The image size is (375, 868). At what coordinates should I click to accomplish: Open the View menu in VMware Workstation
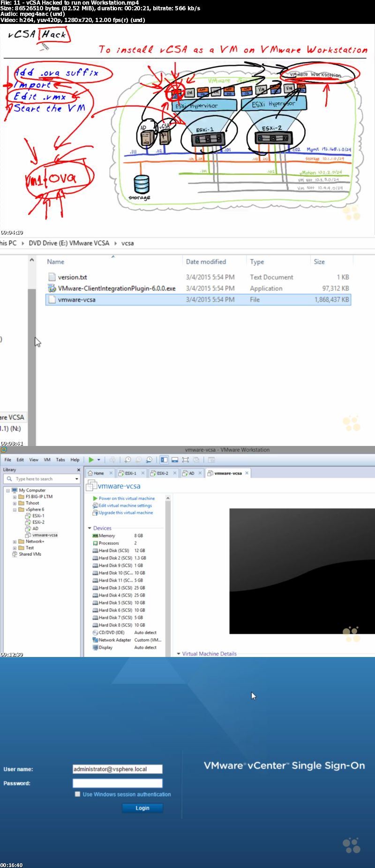point(34,460)
